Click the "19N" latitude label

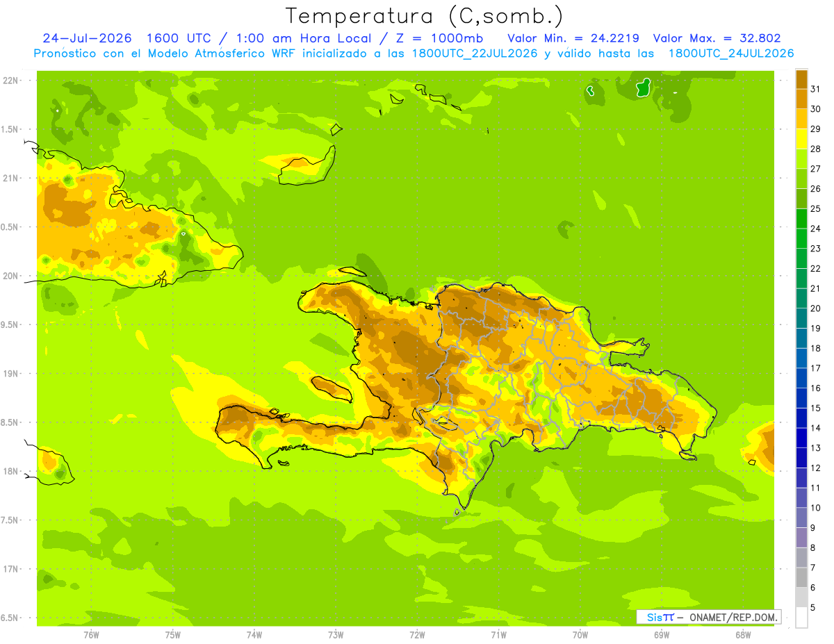[x=12, y=373]
